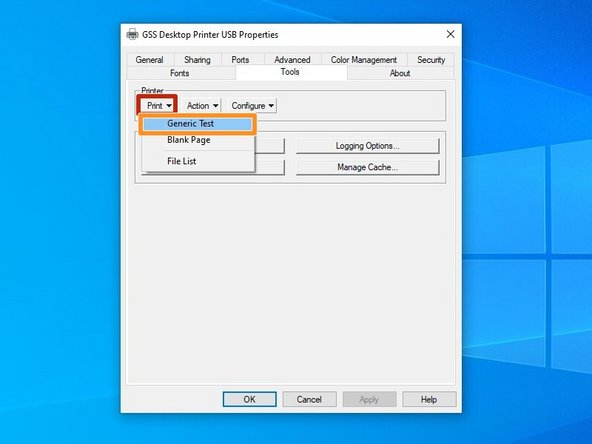This screenshot has height=444, width=592.
Task: Select Generic Test from Print menu
Action: 198,124
